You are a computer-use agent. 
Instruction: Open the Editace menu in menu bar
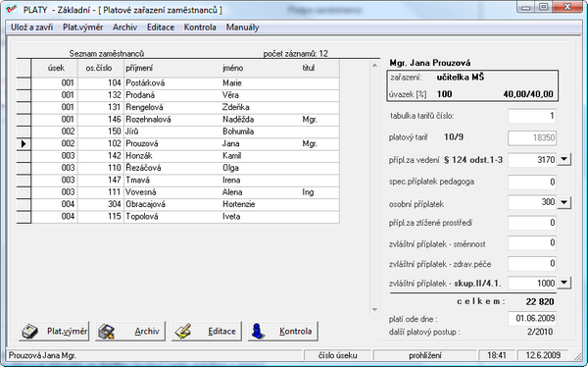161,27
